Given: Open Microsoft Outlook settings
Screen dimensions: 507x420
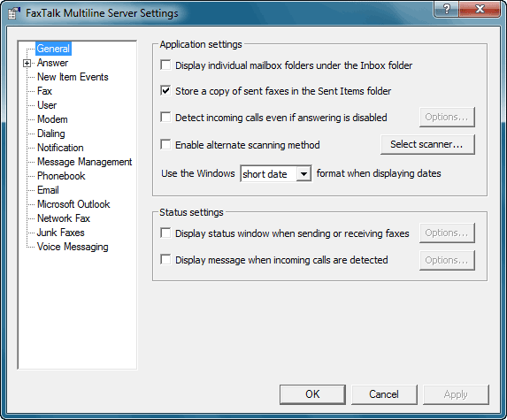Looking at the screenshot, I should 73,204.
